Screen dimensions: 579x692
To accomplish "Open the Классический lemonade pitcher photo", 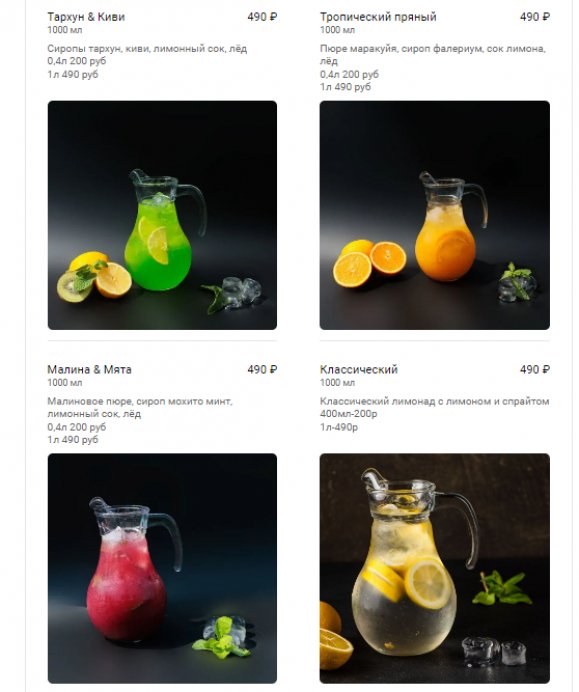I will coord(435,568).
